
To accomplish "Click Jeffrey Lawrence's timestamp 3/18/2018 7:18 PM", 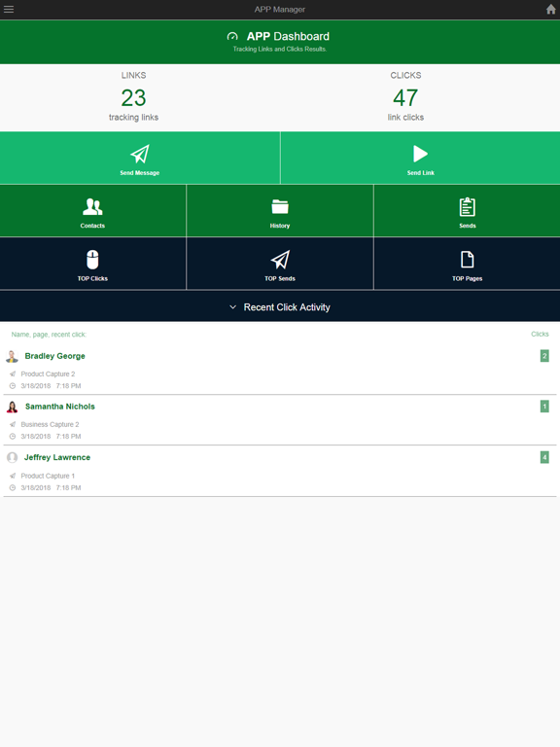I will point(51,488).
